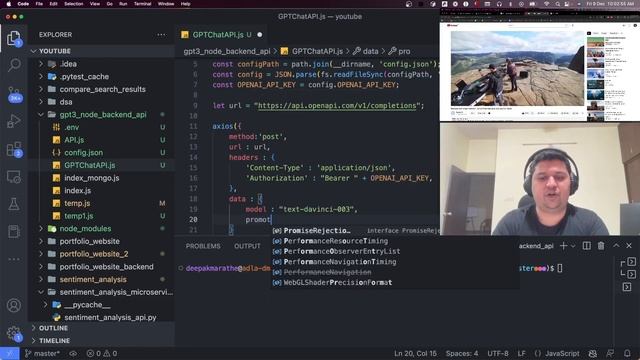Open index_mongo.js file
The height and width of the screenshot is (360, 640).
click(x=92, y=178)
